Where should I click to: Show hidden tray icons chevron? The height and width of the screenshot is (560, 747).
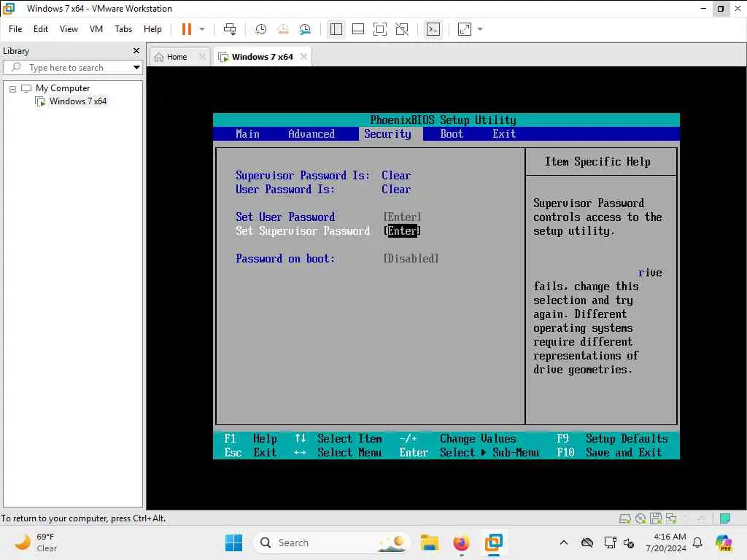click(564, 542)
